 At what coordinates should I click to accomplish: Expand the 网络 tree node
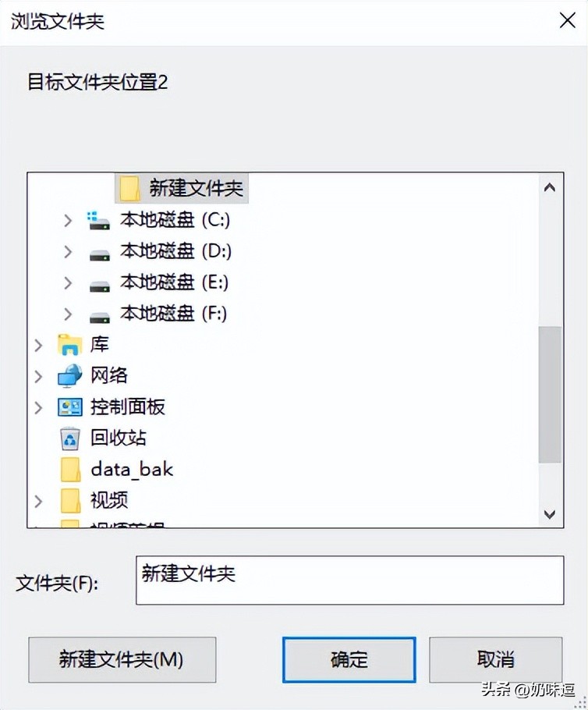tap(37, 376)
